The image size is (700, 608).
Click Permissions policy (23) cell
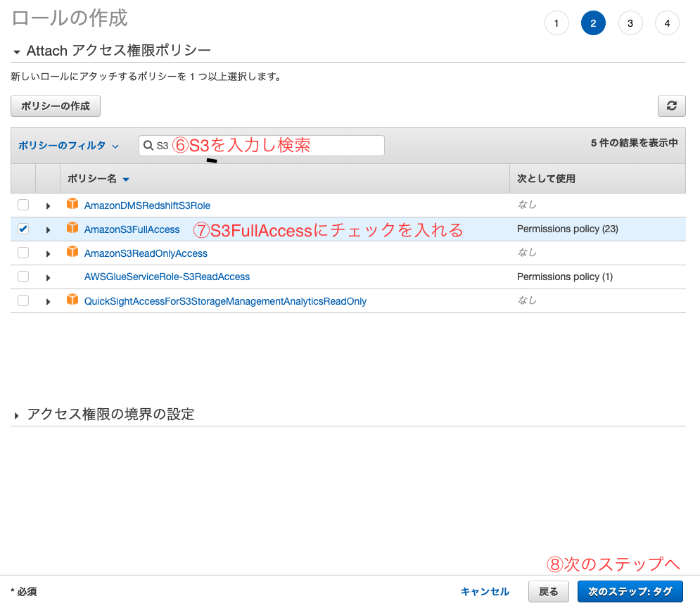[x=568, y=229]
